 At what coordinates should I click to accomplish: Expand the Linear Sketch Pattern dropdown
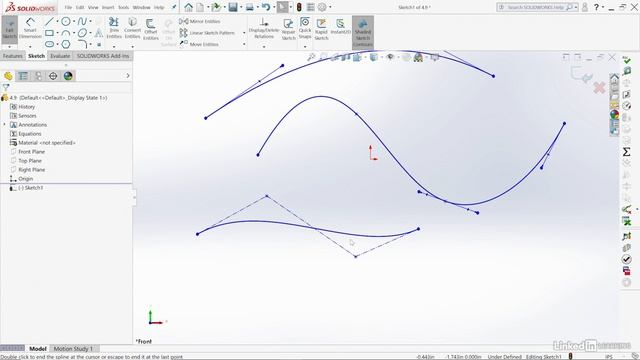click(244, 33)
